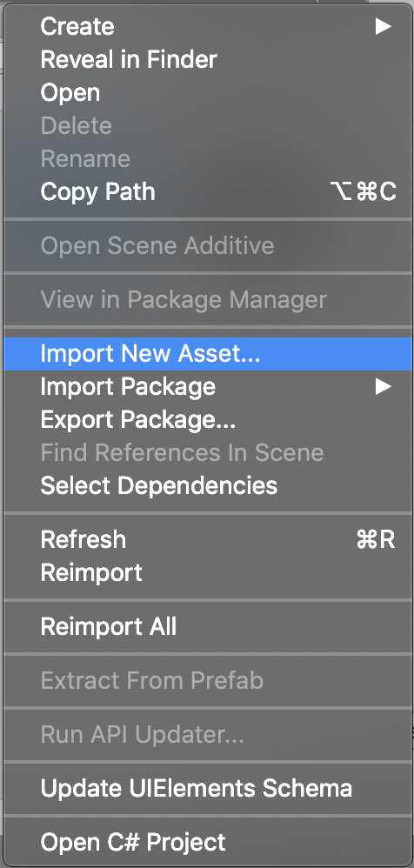
Task: Select the Rename option
Action: [207, 159]
